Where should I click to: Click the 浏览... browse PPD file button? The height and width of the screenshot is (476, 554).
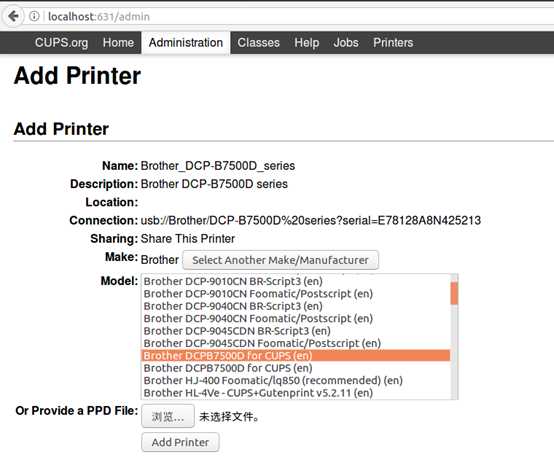click(168, 416)
